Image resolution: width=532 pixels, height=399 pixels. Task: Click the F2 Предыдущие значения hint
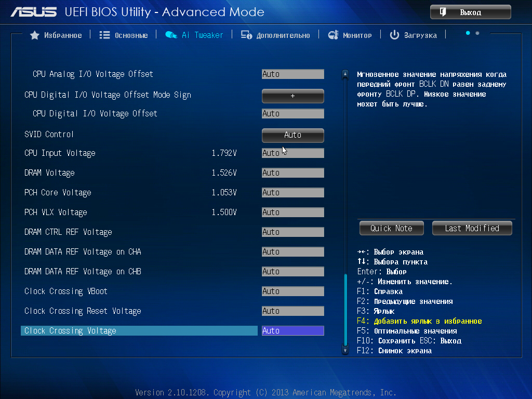pyautogui.click(x=405, y=301)
